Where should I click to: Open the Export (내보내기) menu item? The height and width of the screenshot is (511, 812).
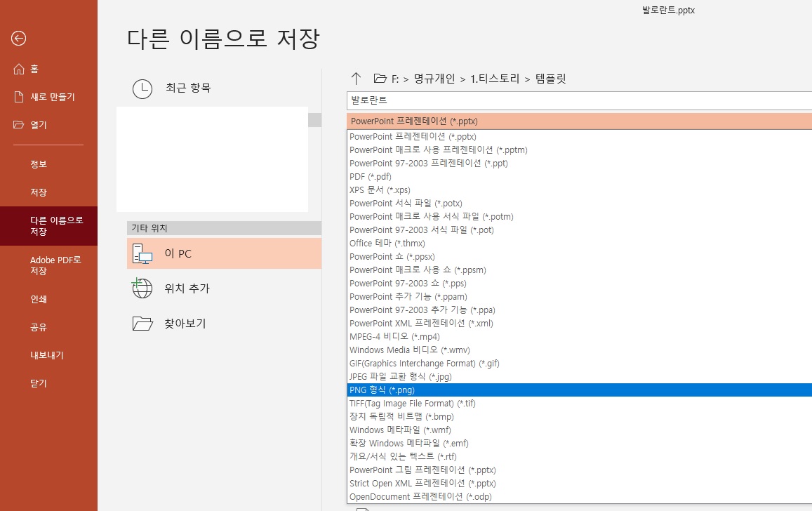48,355
